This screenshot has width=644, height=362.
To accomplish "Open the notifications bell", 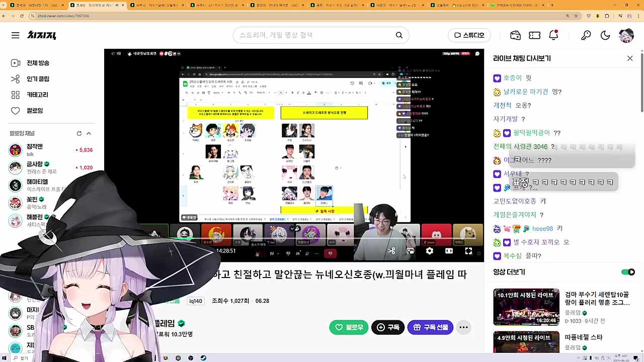I will point(553,35).
